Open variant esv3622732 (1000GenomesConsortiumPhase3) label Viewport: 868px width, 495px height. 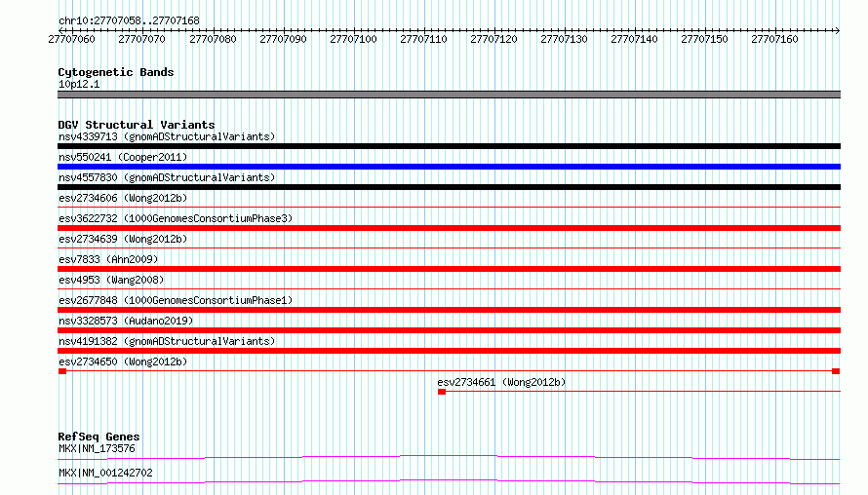(176, 218)
